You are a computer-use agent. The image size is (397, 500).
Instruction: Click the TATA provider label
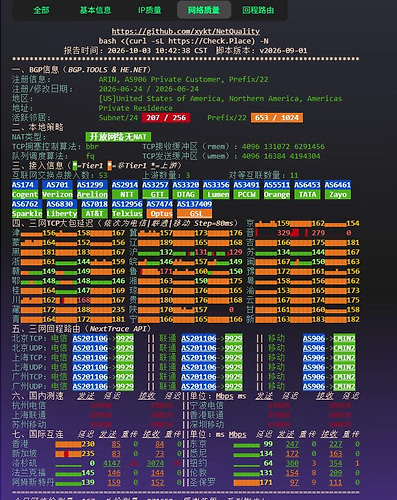pyautogui.click(x=307, y=194)
